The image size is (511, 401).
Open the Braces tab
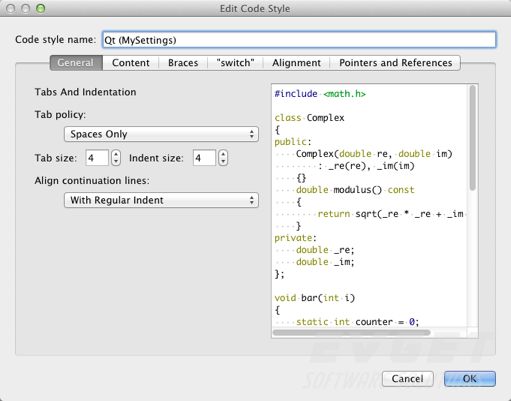click(183, 63)
